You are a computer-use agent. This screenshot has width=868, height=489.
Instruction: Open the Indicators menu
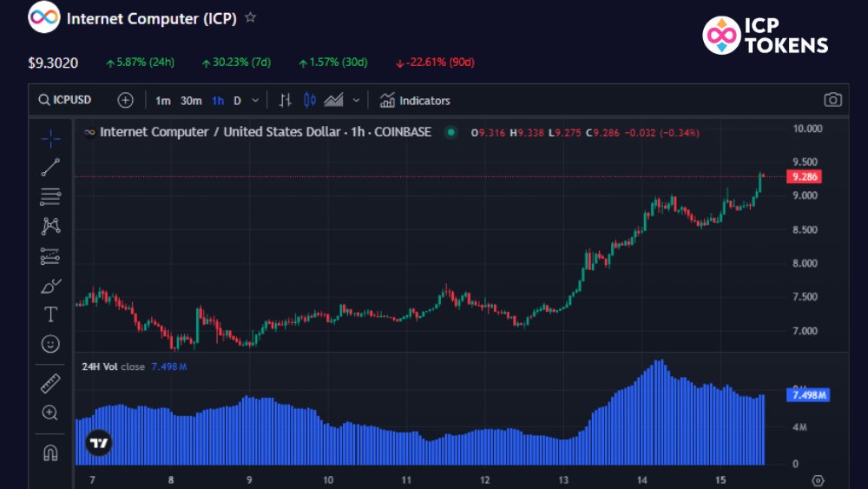[415, 100]
